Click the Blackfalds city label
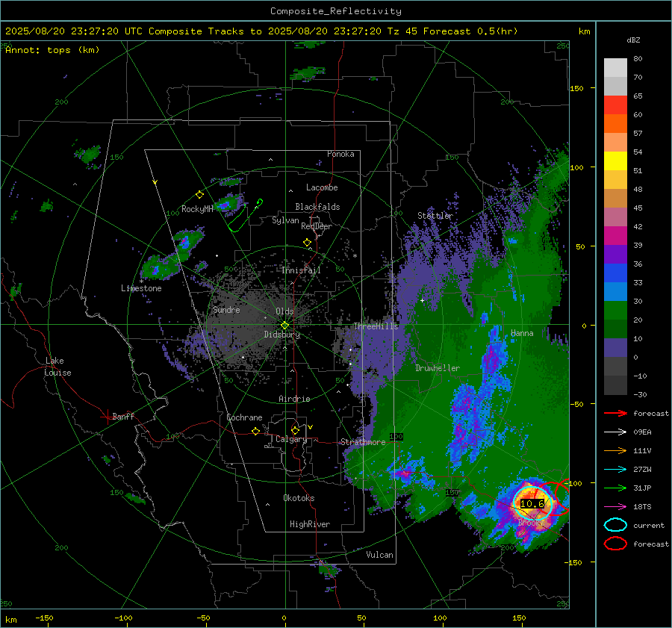Image resolution: width=672 pixels, height=628 pixels. (317, 207)
